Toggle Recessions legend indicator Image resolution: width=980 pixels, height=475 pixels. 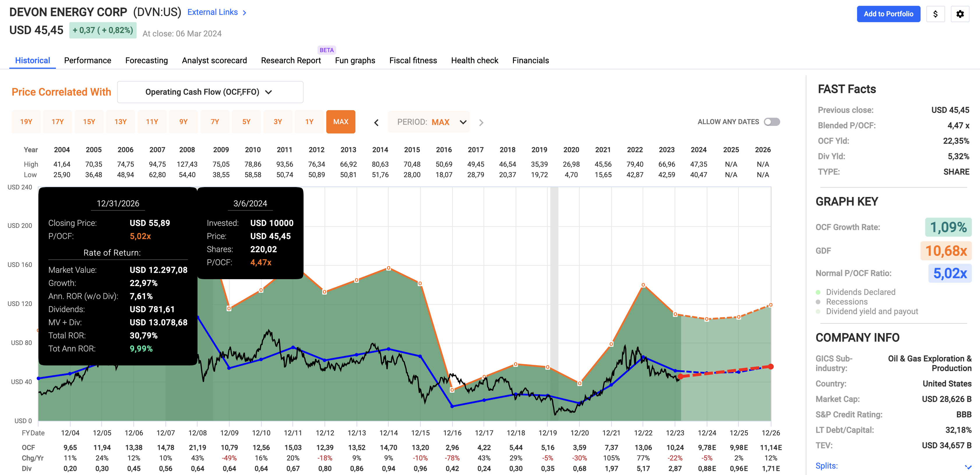(818, 302)
